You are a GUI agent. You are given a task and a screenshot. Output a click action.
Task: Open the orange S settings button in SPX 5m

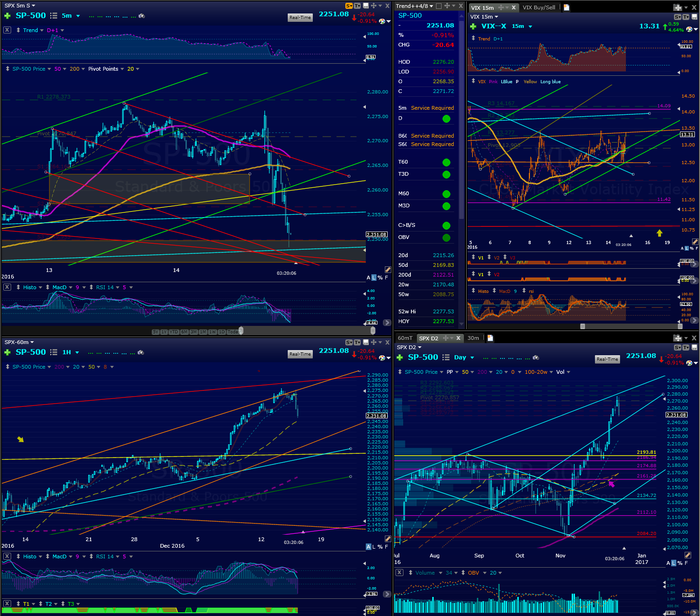click(x=349, y=6)
